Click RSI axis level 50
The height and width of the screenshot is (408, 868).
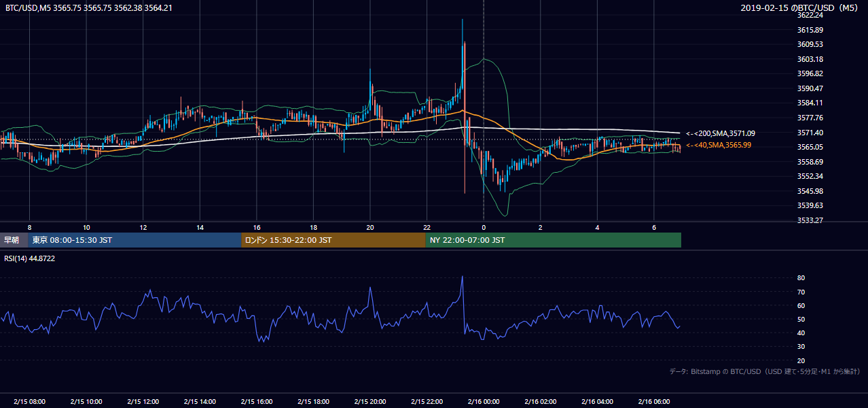pos(801,319)
